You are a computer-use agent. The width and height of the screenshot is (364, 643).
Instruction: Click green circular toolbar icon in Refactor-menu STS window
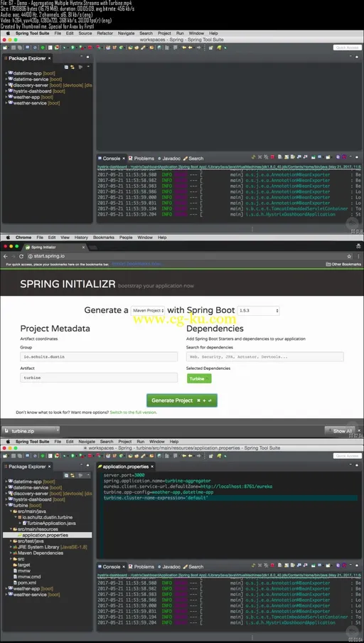click(x=42, y=48)
